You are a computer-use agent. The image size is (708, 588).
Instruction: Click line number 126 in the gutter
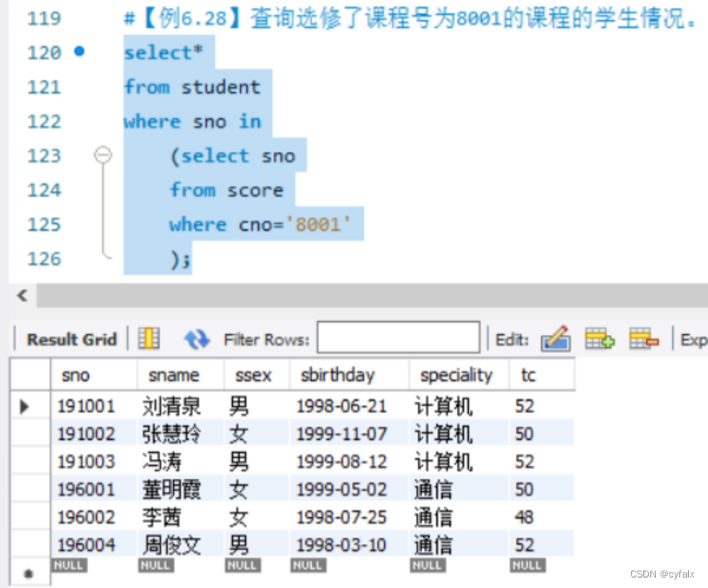tap(44, 258)
